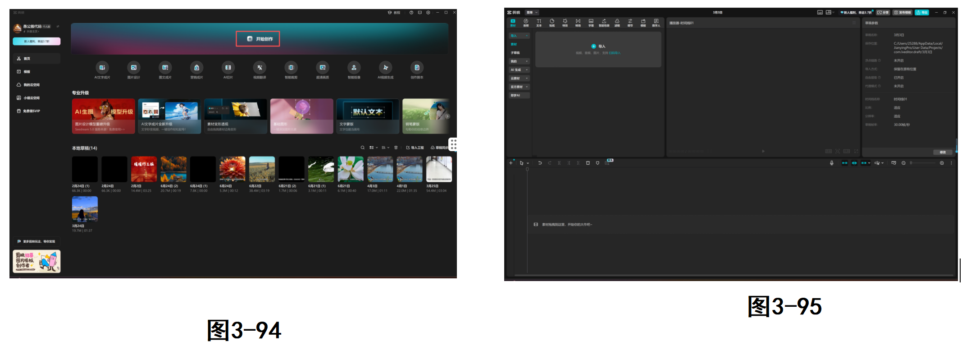Switch to the 数字人 tab in the editor toolbar
The width and height of the screenshot is (980, 360).
pos(656,23)
